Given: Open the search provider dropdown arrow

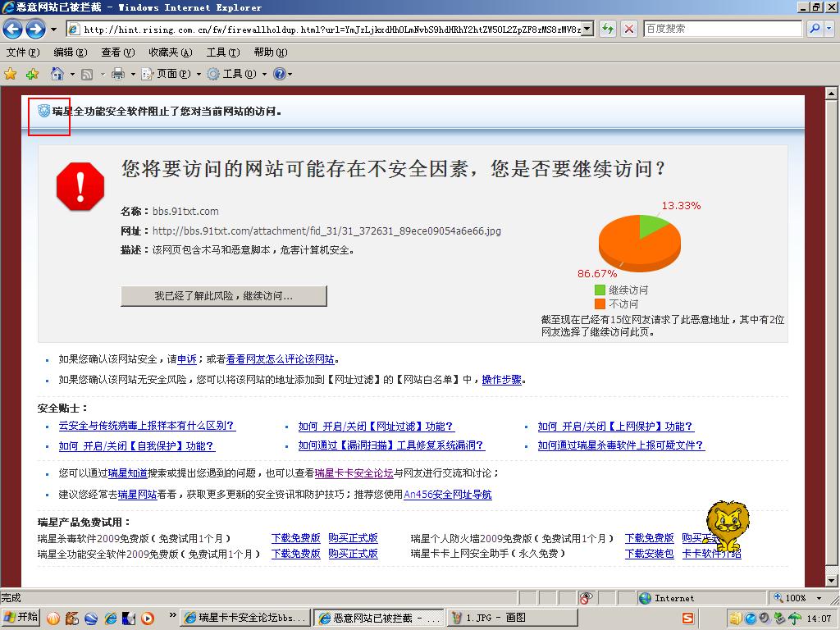Looking at the screenshot, I should click(829, 29).
